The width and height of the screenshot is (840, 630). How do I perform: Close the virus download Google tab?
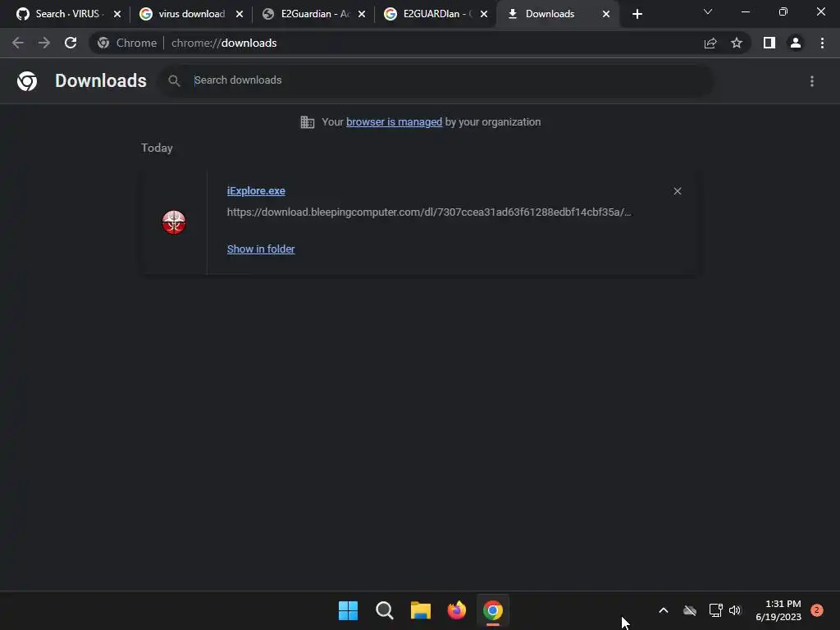[240, 14]
